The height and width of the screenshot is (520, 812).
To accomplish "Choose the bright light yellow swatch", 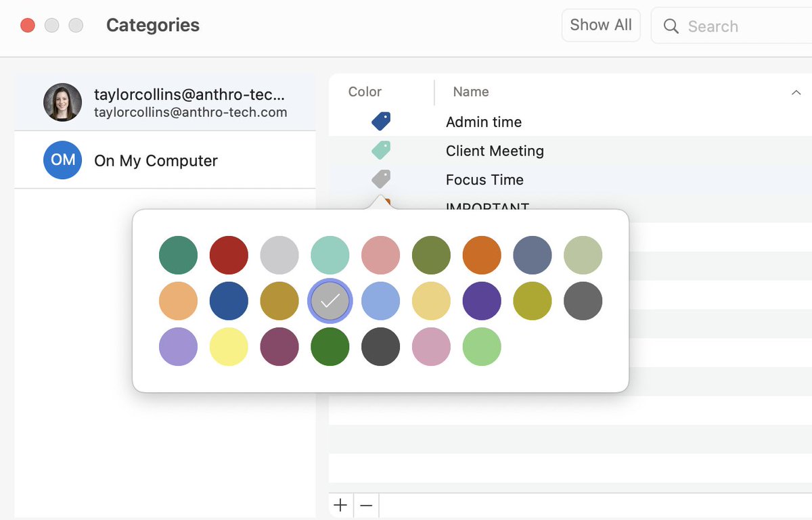I will [229, 347].
